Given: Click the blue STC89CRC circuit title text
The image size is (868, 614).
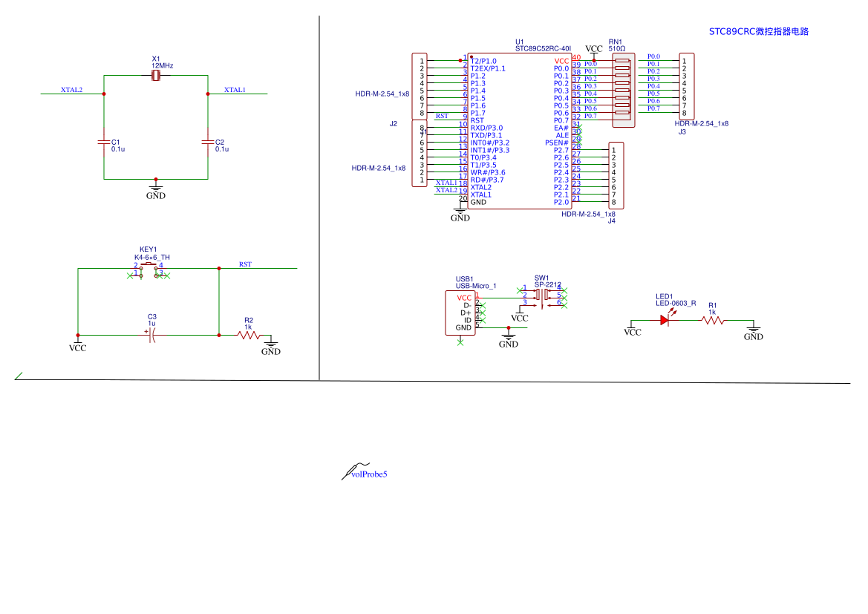Looking at the screenshot, I should (758, 32).
